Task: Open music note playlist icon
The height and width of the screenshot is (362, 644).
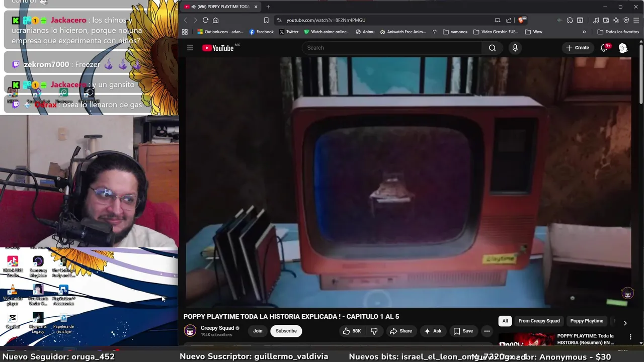Action: 596,20
